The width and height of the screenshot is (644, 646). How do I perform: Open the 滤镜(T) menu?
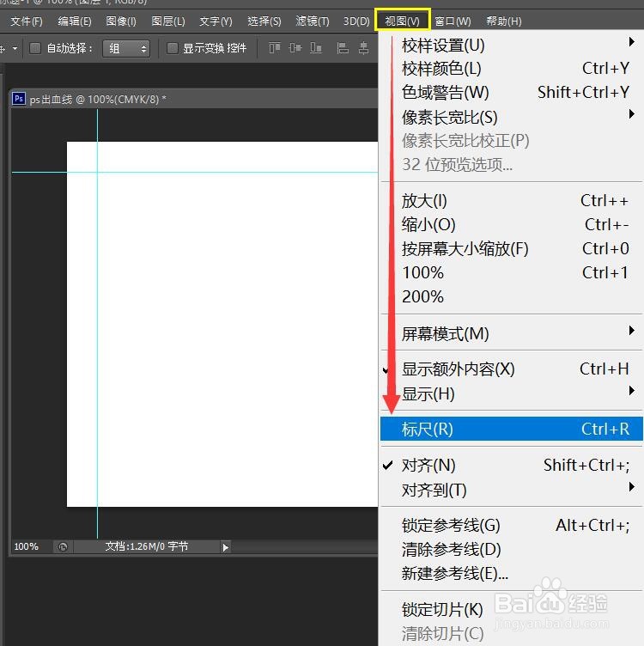pyautogui.click(x=313, y=21)
